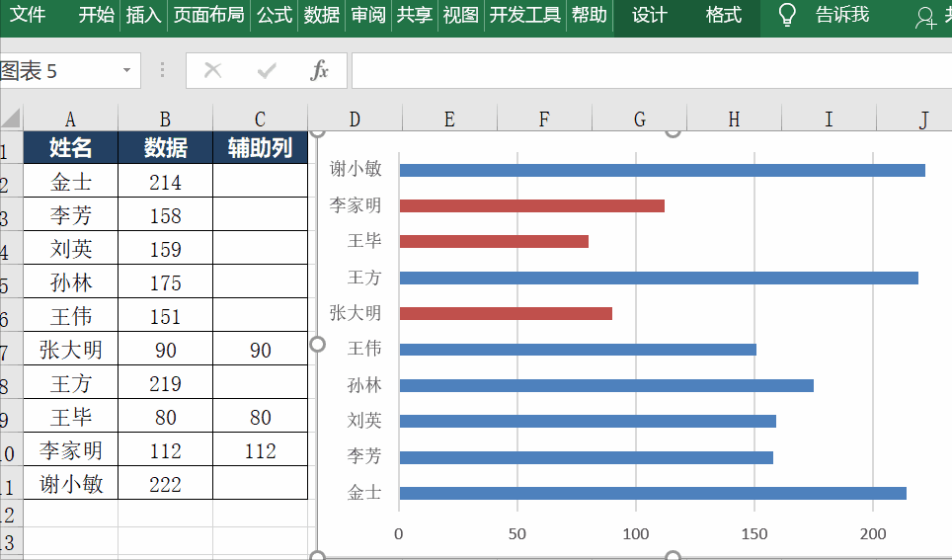
Task: Open the 数据 ribbon tab
Action: (x=322, y=15)
